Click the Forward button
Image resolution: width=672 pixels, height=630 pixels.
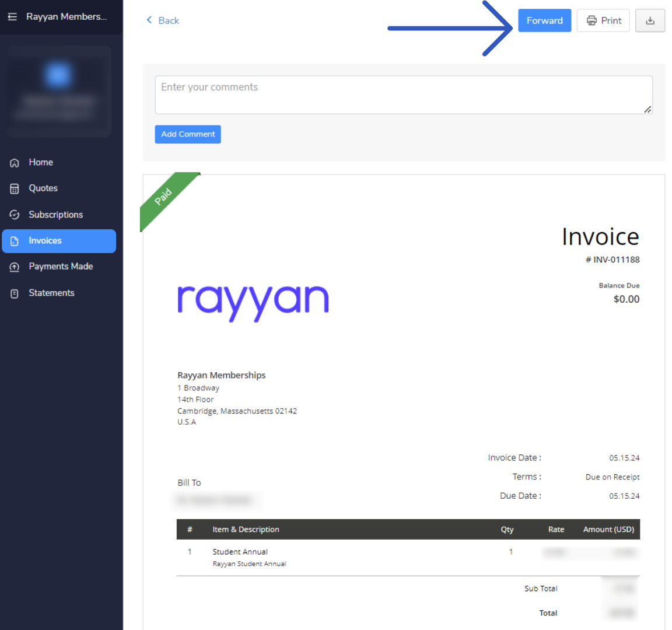(544, 20)
